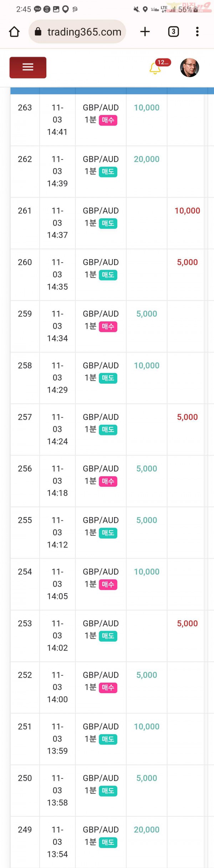214x868 pixels.
Task: Tap the 매수 badge in row 259
Action: [108, 327]
